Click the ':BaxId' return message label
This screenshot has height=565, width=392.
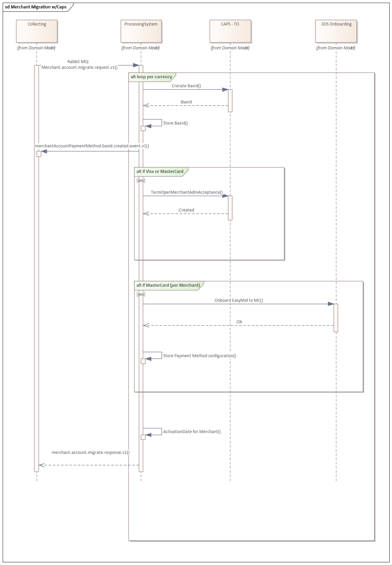coord(186,102)
